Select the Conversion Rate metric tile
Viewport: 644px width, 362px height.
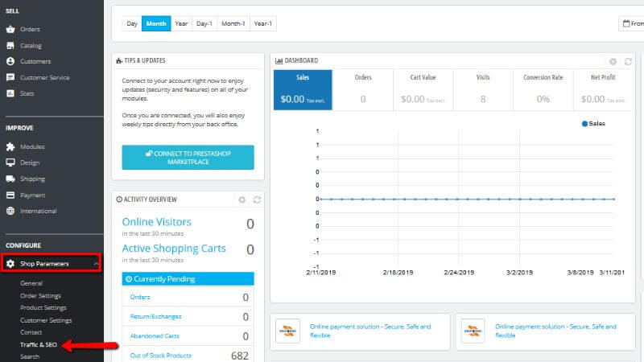coord(543,90)
